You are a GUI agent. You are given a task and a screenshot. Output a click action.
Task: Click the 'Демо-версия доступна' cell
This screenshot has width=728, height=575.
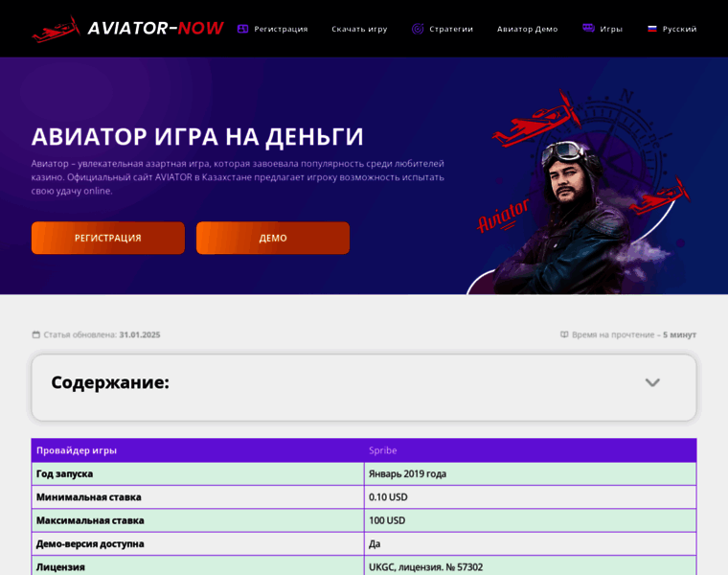pos(197,543)
